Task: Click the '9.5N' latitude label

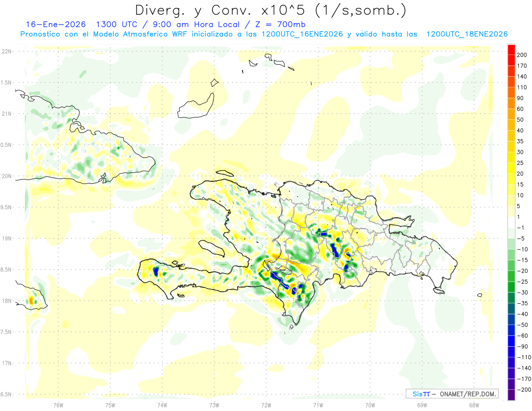Action: coord(7,207)
